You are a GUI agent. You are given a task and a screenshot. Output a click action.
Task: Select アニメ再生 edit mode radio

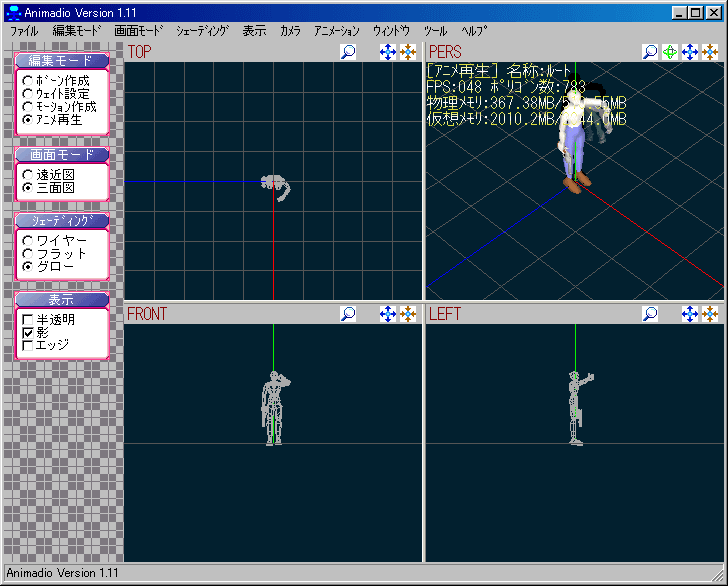(x=27, y=120)
